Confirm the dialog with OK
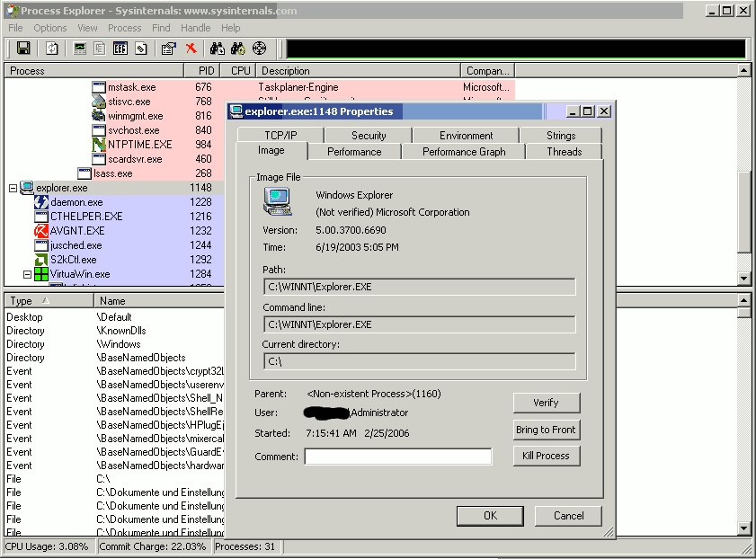This screenshot has width=756, height=559. [490, 516]
